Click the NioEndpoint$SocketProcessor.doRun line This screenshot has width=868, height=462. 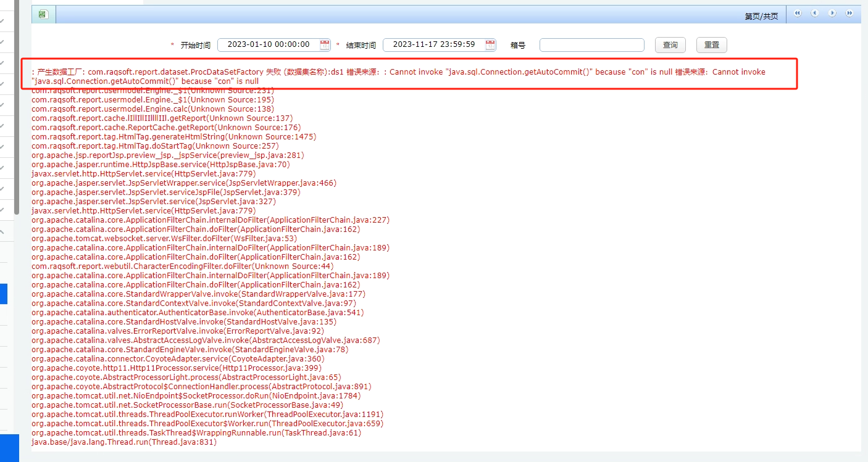tap(196, 395)
